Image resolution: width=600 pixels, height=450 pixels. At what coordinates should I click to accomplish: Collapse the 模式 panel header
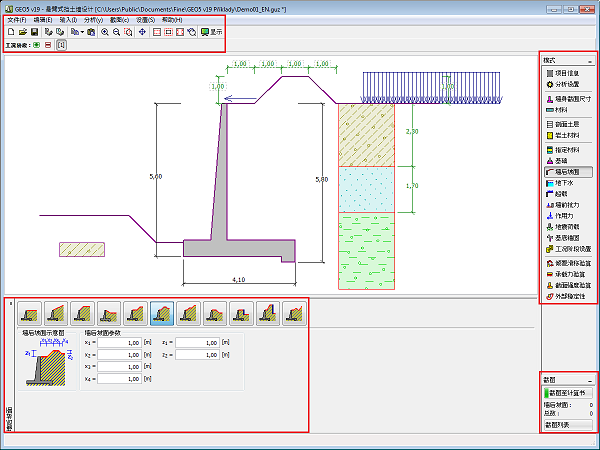point(590,61)
